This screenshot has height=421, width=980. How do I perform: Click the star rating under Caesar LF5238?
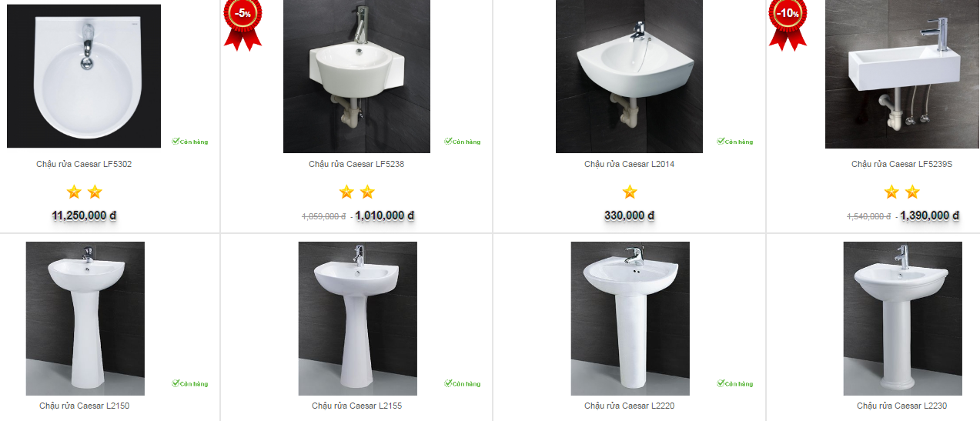(356, 192)
